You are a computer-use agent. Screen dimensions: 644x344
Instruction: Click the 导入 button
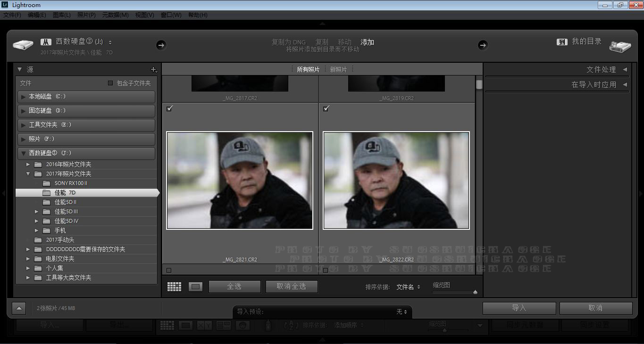click(519, 308)
